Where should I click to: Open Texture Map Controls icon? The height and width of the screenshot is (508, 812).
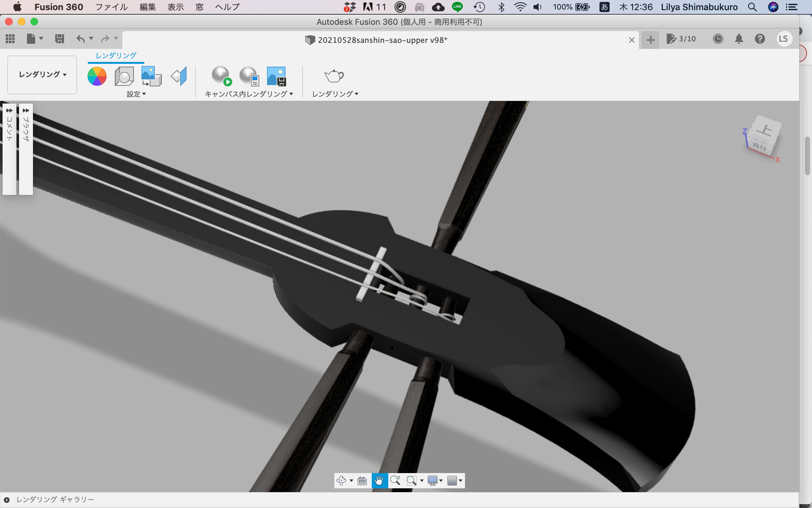179,76
